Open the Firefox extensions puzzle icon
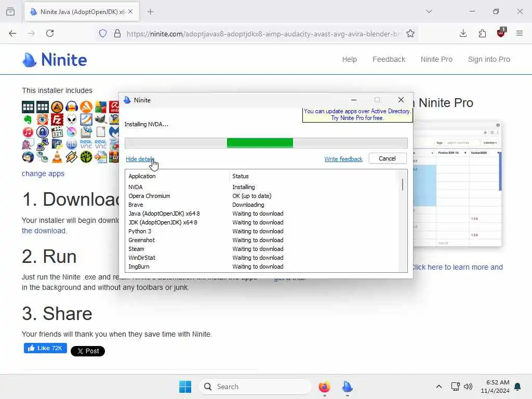The width and height of the screenshot is (532, 399). 482,33
